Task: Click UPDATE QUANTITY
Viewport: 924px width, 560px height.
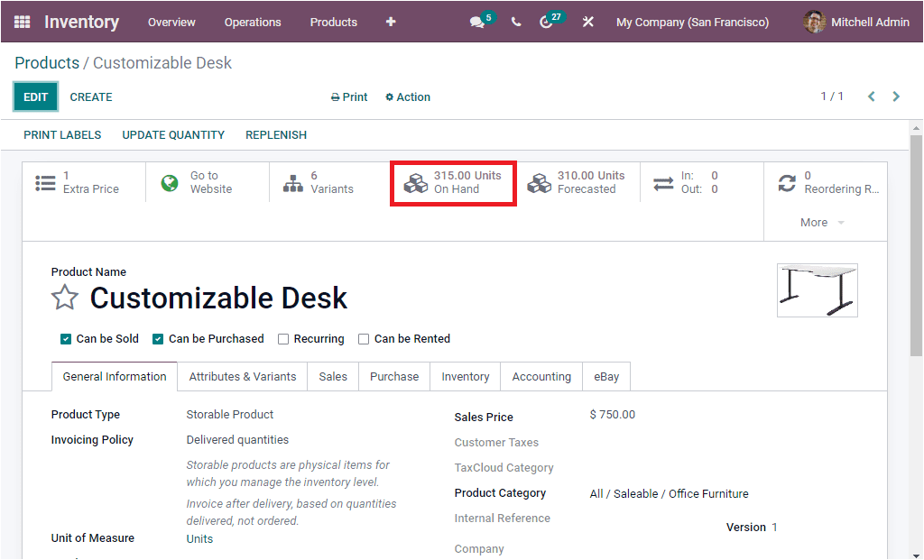Action: pos(173,134)
